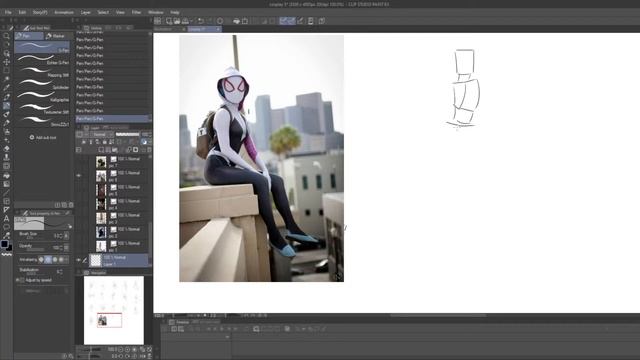Switch to the Marker sub tool tab

[x=58, y=36]
